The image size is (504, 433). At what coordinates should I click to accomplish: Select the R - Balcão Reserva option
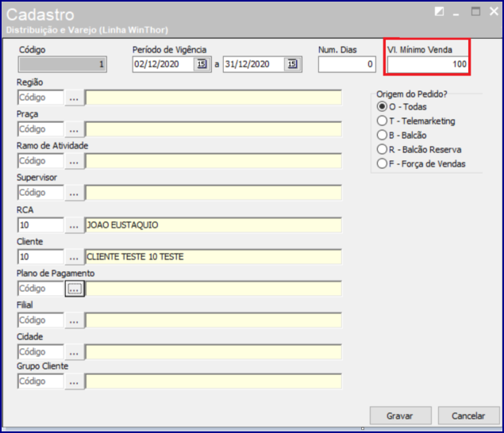tap(419, 150)
